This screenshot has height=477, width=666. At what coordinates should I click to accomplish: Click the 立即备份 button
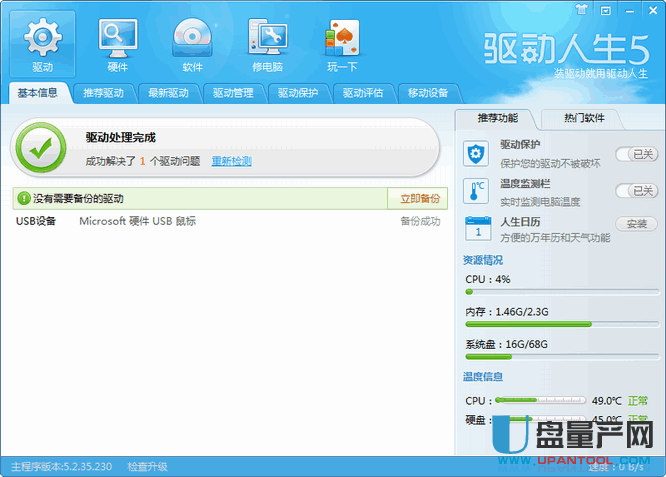[x=418, y=198]
